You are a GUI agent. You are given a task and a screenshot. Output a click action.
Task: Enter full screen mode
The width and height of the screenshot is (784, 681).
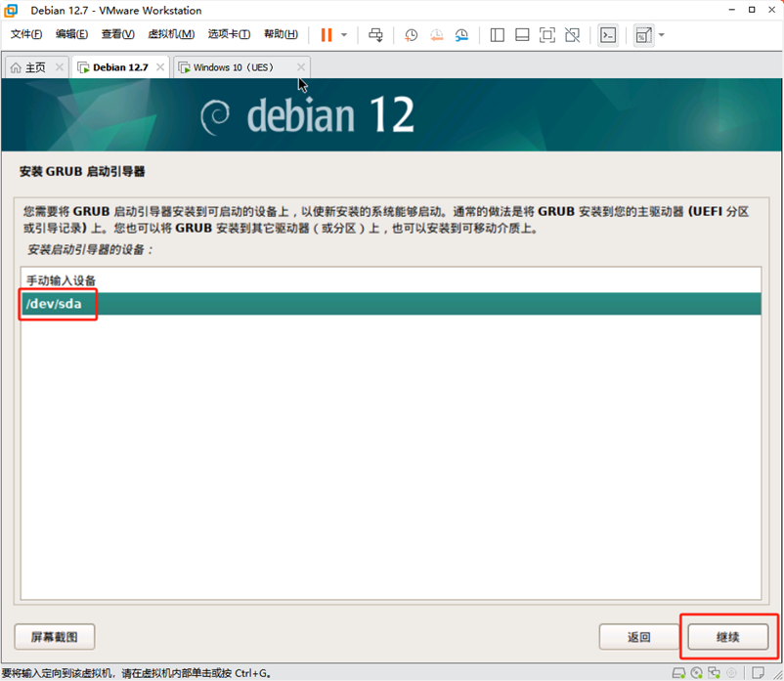coord(547,35)
